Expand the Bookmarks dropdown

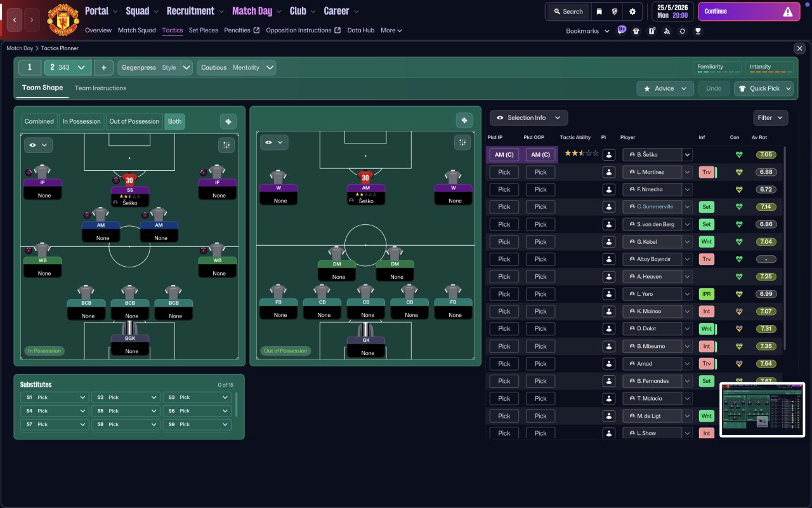click(x=587, y=30)
